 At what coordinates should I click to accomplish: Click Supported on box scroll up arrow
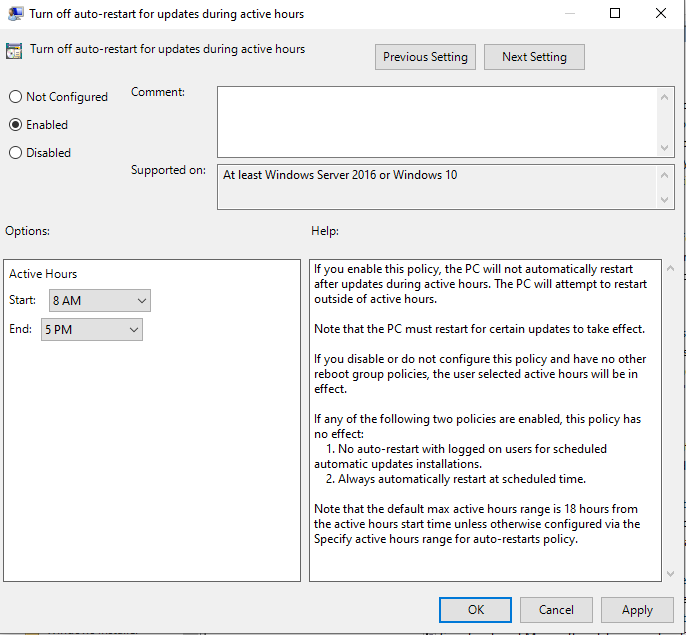click(x=665, y=175)
